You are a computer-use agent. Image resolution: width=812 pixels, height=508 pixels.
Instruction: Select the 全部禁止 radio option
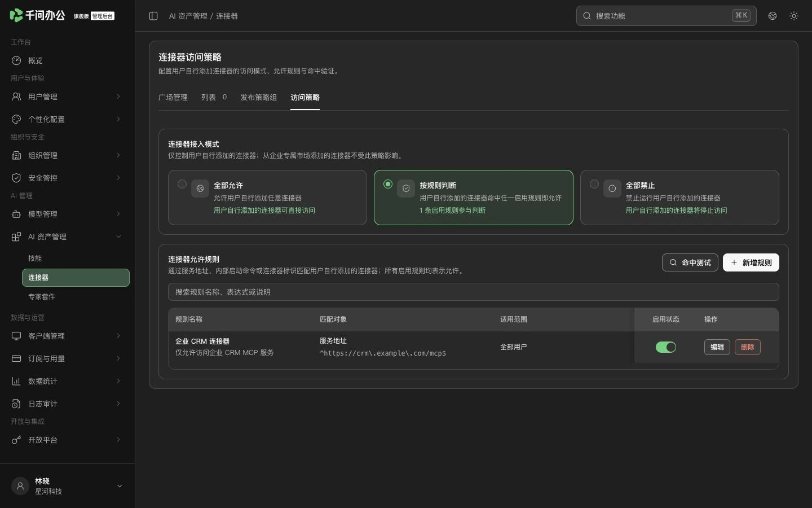click(594, 184)
